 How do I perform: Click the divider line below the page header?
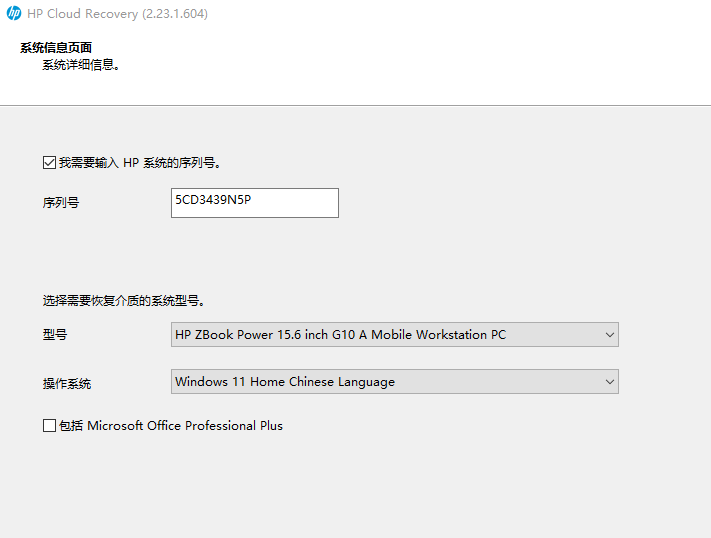tap(355, 105)
